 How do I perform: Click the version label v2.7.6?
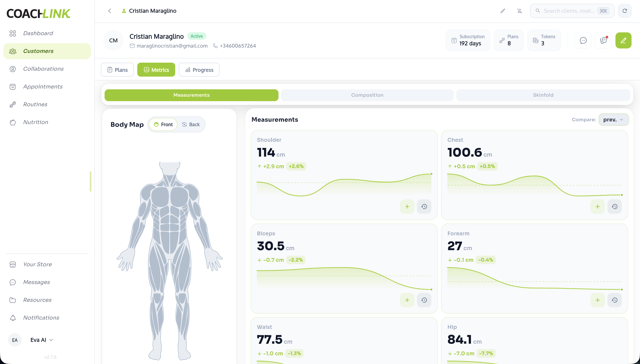coord(51,357)
